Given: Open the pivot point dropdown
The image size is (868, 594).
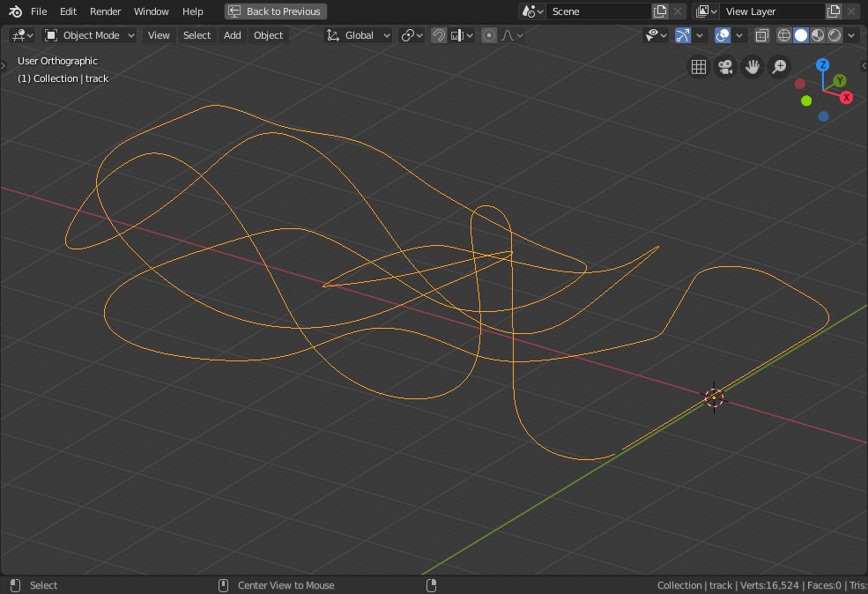Looking at the screenshot, I should [x=412, y=35].
